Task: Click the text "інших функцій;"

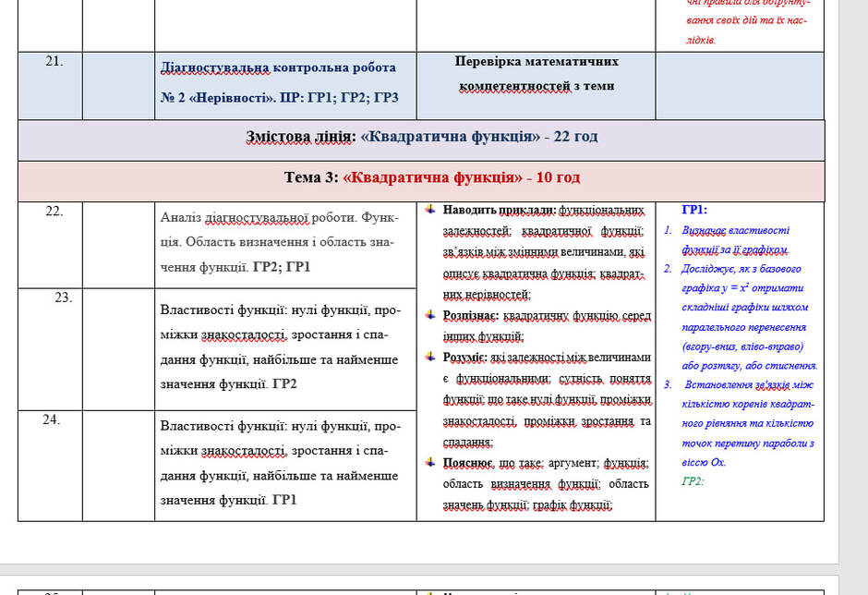Action: [483, 336]
